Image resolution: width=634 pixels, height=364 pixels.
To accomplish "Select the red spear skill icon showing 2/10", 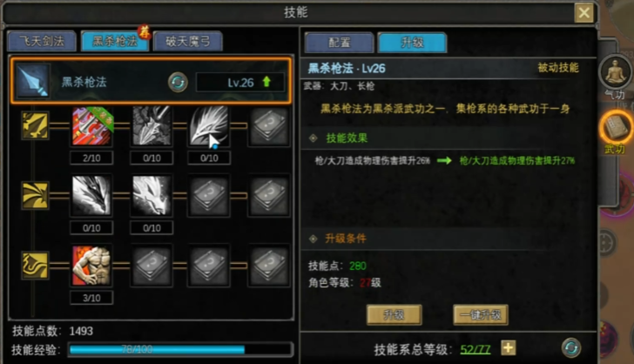I will tap(91, 125).
